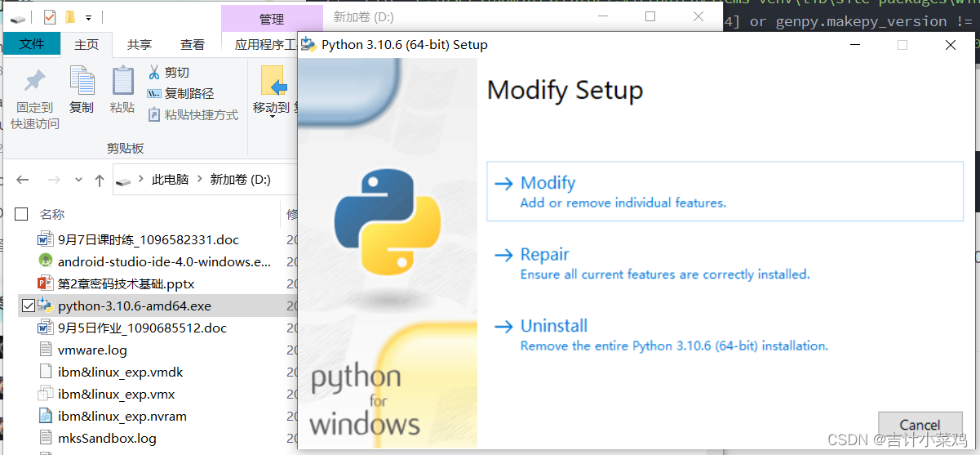Click the drive icon in Explorer title bar

(x=18, y=16)
